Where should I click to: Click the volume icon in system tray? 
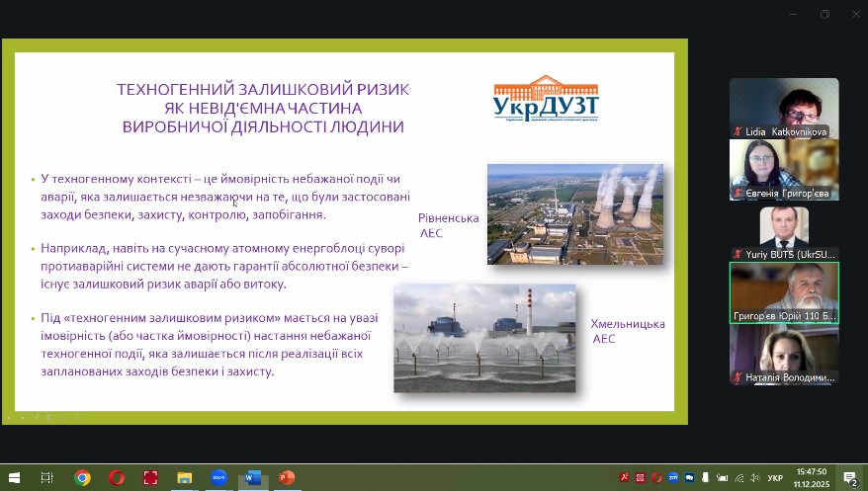tap(752, 478)
